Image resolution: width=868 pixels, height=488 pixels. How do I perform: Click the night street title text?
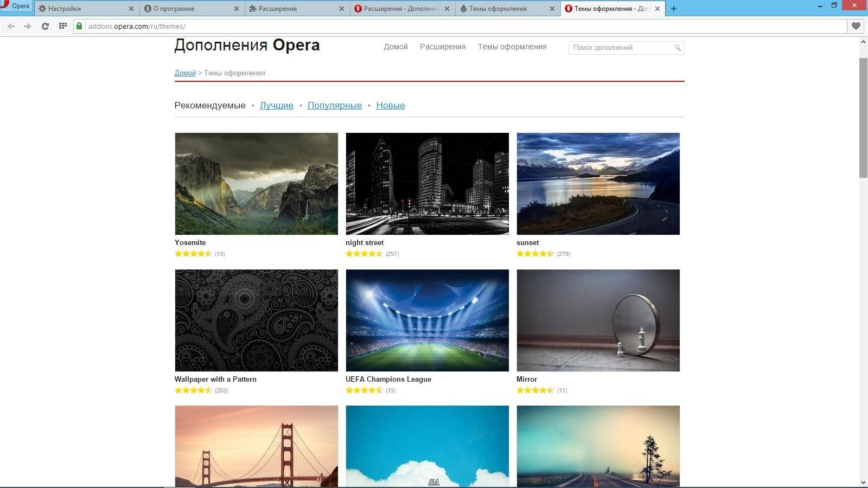365,242
